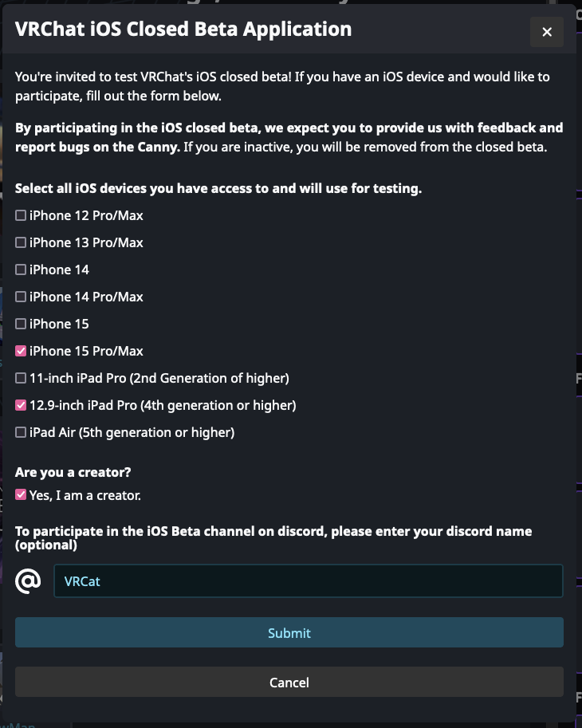Click the @ symbol icon
This screenshot has height=728, width=582.
pyautogui.click(x=28, y=581)
